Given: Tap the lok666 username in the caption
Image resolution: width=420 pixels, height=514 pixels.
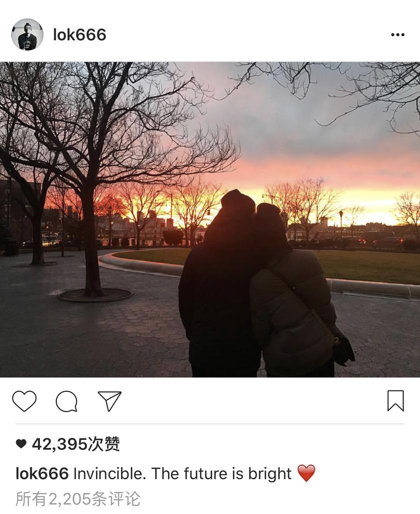Looking at the screenshot, I should 42,473.
